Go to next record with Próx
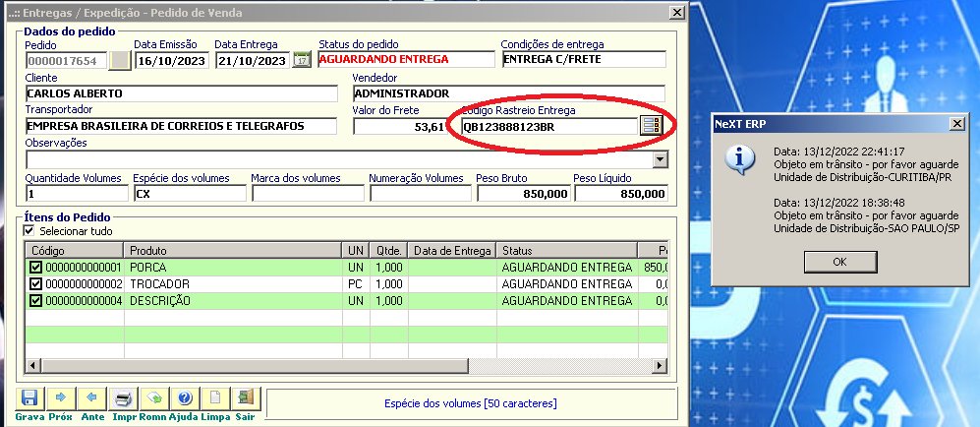Image resolution: width=980 pixels, height=427 pixels. click(61, 398)
